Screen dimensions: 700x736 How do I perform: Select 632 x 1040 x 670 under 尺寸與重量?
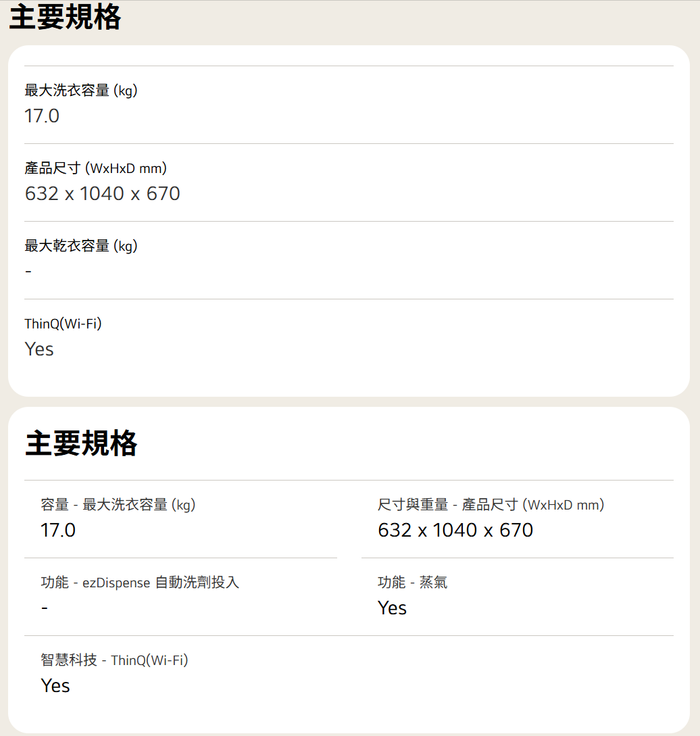(455, 530)
